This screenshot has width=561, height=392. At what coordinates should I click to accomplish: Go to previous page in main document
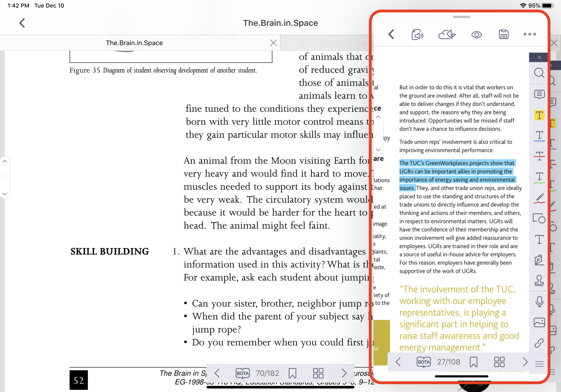coord(217,373)
